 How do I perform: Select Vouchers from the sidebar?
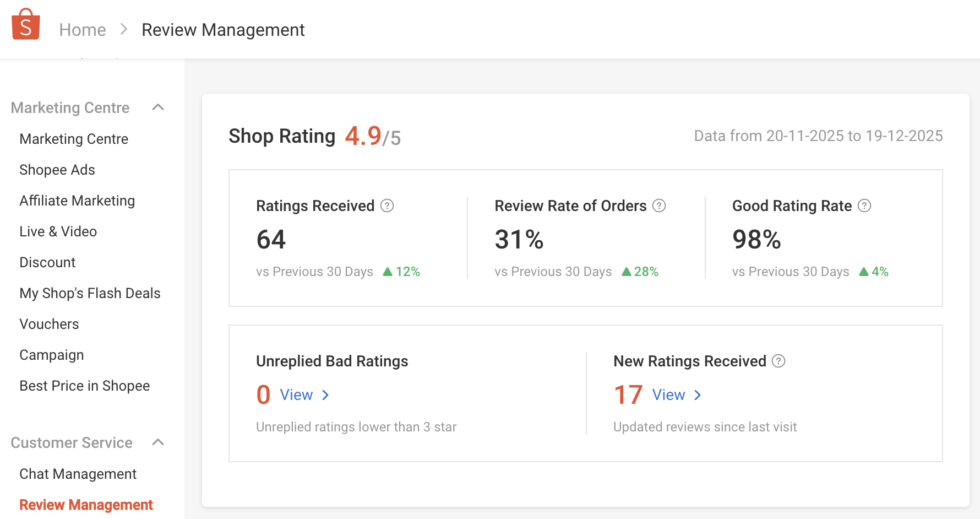[49, 325]
